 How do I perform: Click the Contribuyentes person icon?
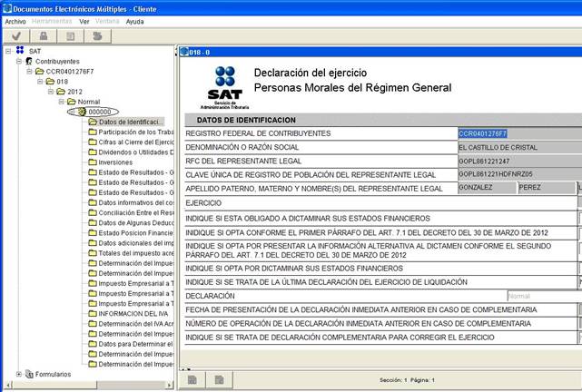(x=29, y=61)
